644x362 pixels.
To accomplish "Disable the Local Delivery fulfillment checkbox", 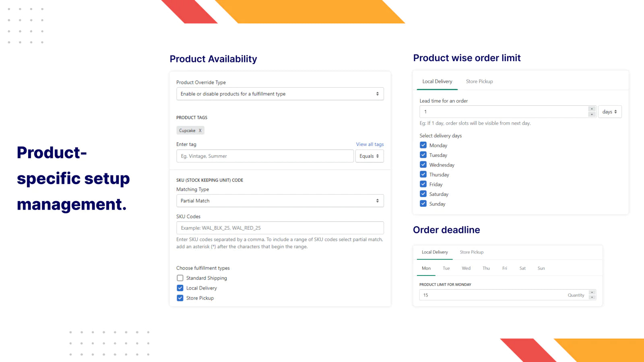I will coord(180,288).
